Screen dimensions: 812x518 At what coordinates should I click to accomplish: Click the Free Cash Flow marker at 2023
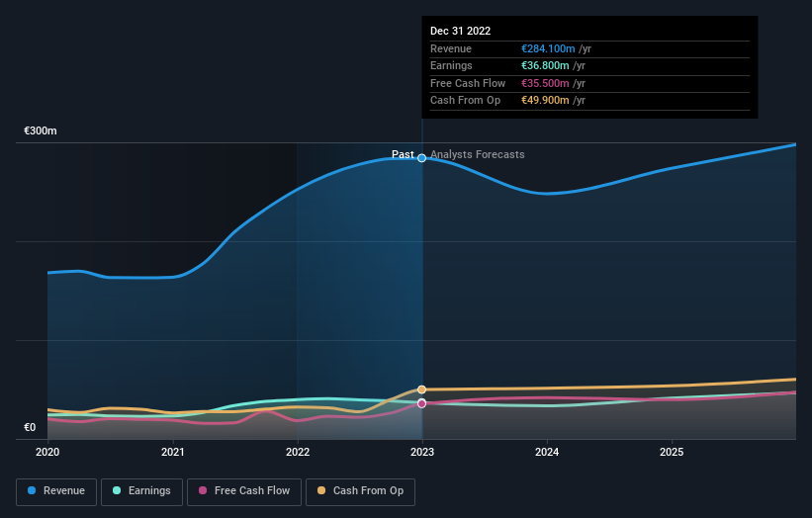pos(422,403)
